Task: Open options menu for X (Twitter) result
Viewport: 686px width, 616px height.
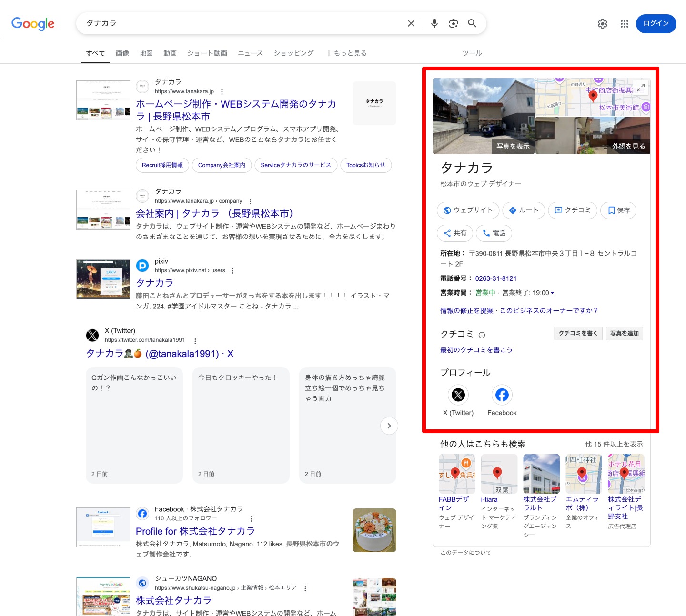Action: (x=195, y=341)
